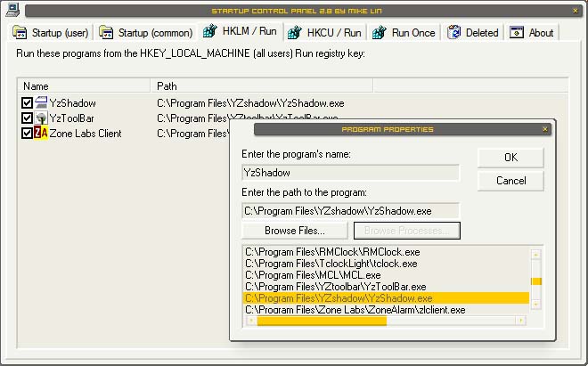This screenshot has width=588, height=366.
Task: Open the Deleted tab
Action: pyautogui.click(x=473, y=33)
